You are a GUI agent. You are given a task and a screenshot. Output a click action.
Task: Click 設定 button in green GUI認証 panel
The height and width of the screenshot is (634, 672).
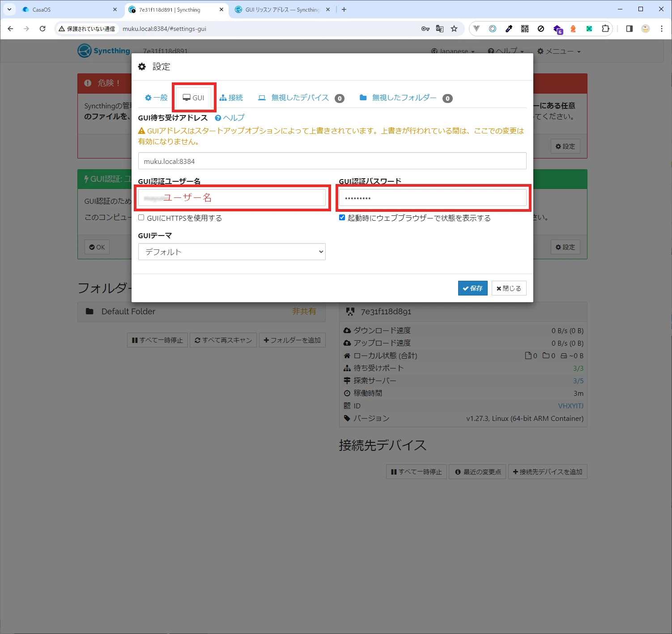pos(565,247)
